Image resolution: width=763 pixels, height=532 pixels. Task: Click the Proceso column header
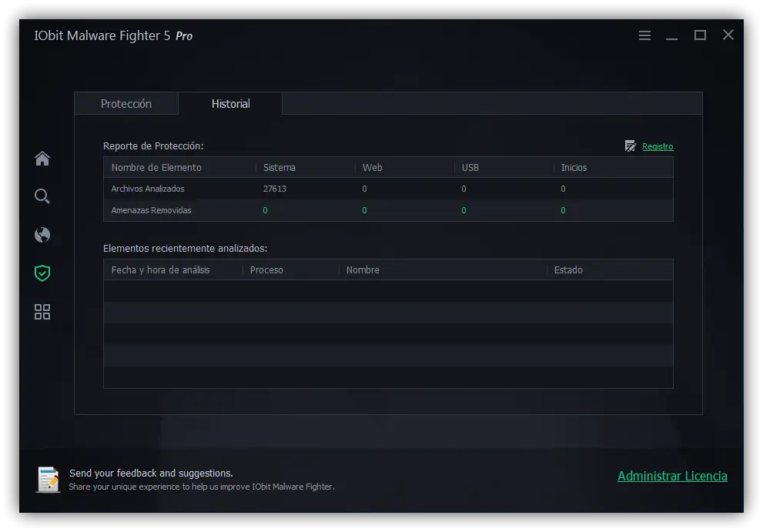[x=266, y=270]
